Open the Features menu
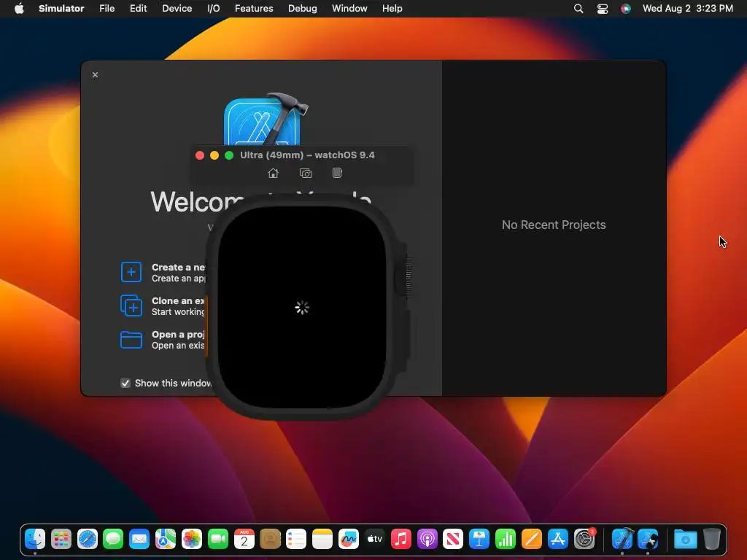 (x=254, y=8)
